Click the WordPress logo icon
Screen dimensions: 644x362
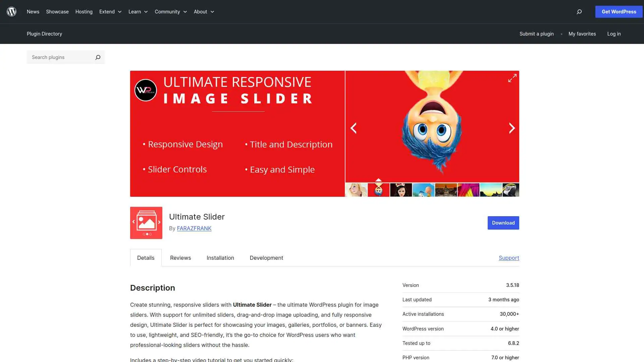(11, 11)
